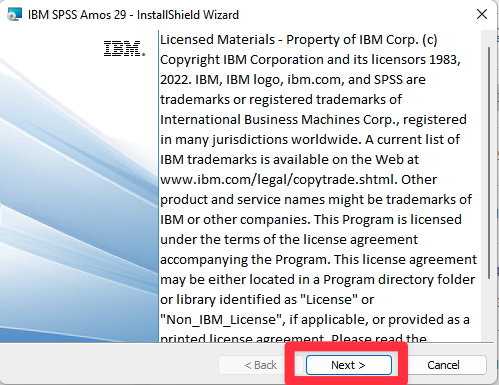Viewport: 499px width, 385px height.
Task: Click the installer icon in the title bar
Action: 14,14
